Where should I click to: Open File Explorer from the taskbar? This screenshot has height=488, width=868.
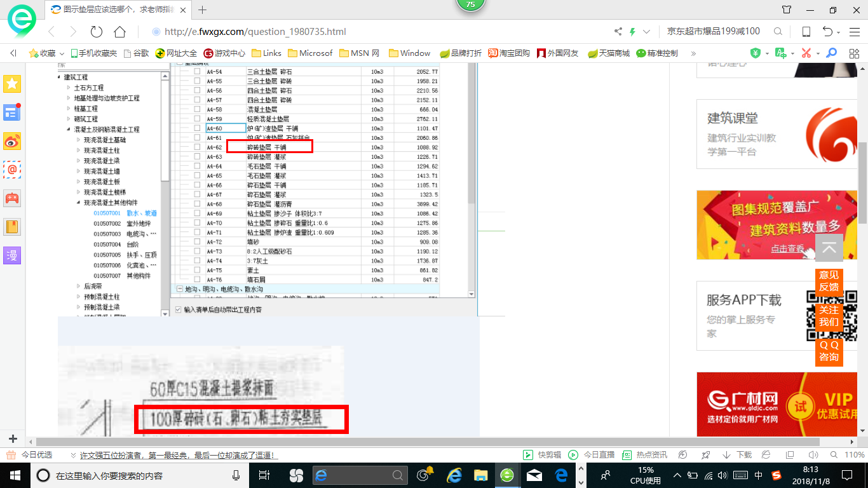pyautogui.click(x=480, y=475)
